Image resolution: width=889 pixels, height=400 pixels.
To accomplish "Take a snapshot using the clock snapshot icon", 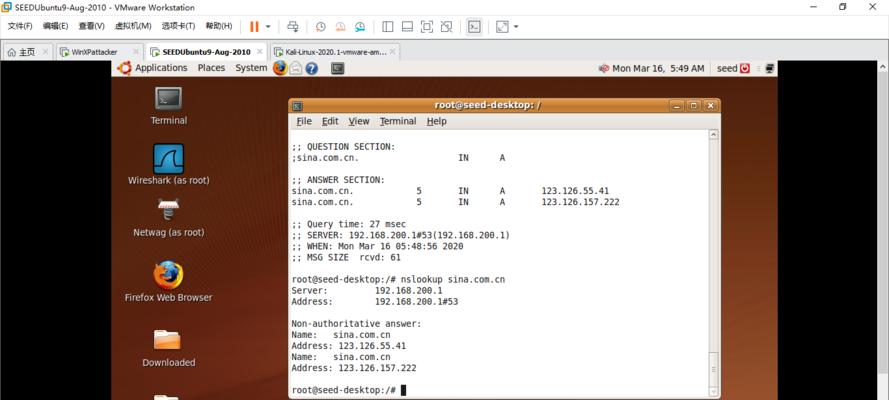I will pos(321,27).
